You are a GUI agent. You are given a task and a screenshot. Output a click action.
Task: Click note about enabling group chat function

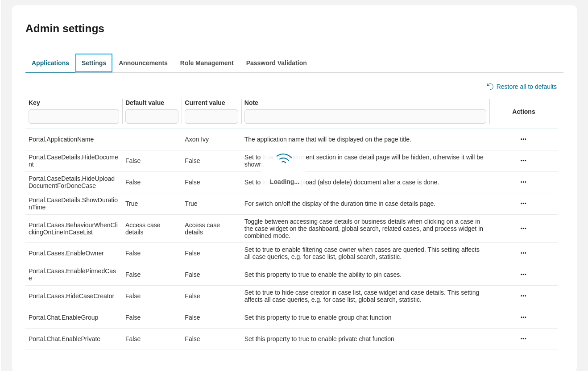(318, 317)
